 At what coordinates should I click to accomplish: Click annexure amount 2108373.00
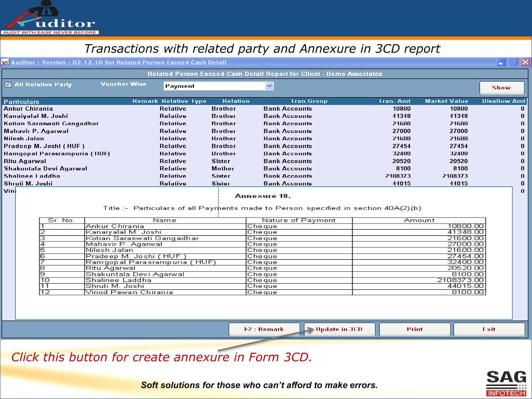(460, 280)
